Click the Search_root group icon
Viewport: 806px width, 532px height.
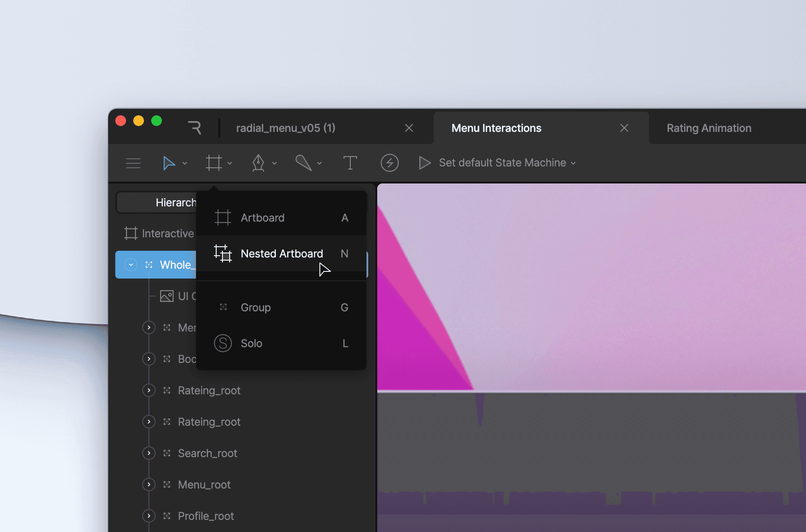click(x=167, y=453)
